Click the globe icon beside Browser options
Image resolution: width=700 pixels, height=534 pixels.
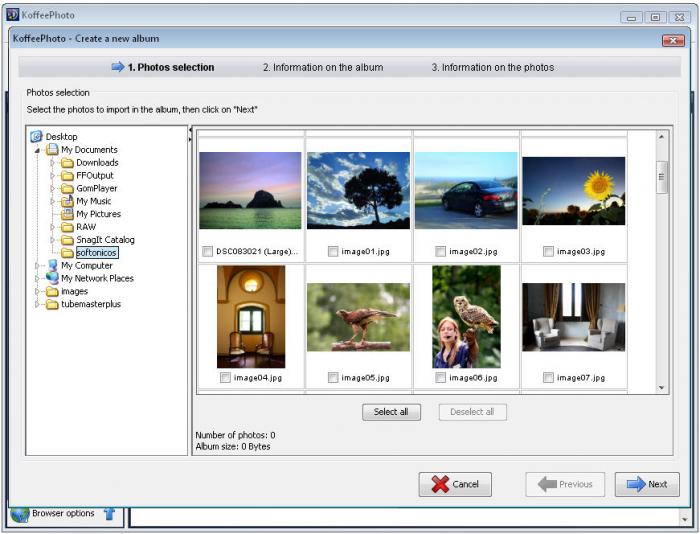tap(20, 514)
